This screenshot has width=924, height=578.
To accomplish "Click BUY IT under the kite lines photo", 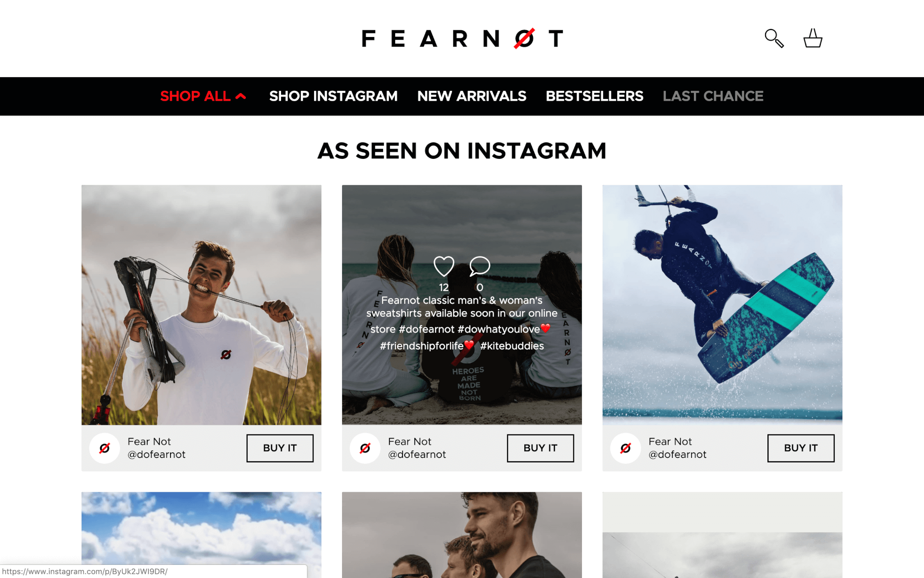I will point(280,448).
